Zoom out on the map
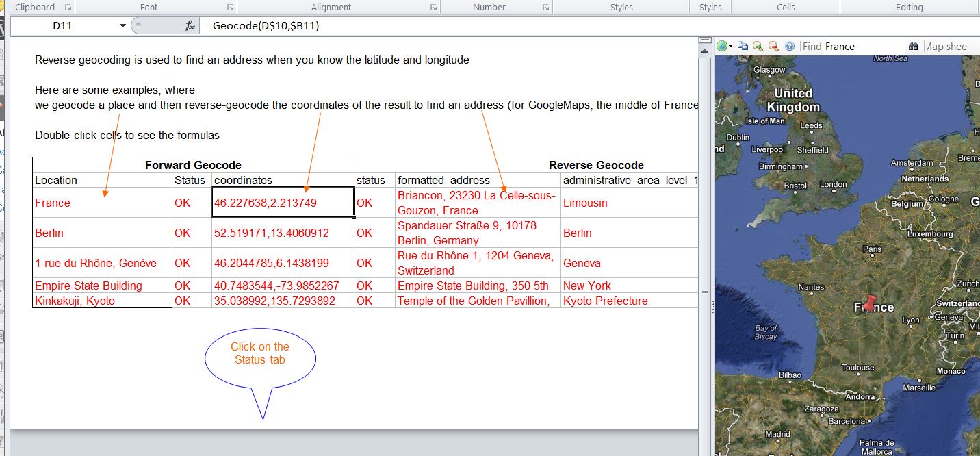Screen dimensions: 980x456 (773, 47)
